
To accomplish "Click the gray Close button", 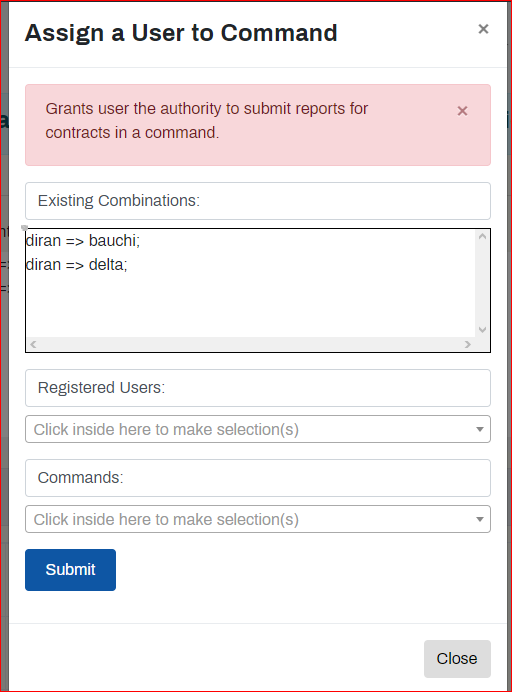I will click(457, 658).
